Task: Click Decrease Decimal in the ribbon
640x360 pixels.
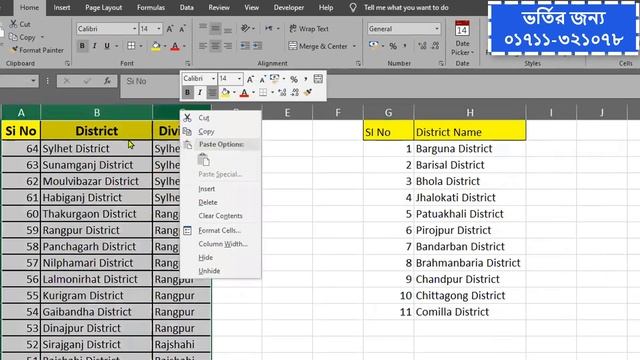Action: [435, 46]
